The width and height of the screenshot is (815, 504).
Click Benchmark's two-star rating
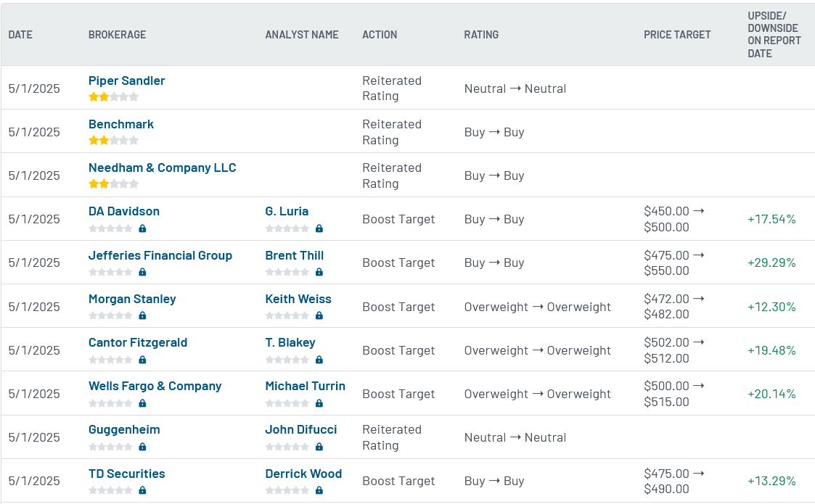point(113,140)
